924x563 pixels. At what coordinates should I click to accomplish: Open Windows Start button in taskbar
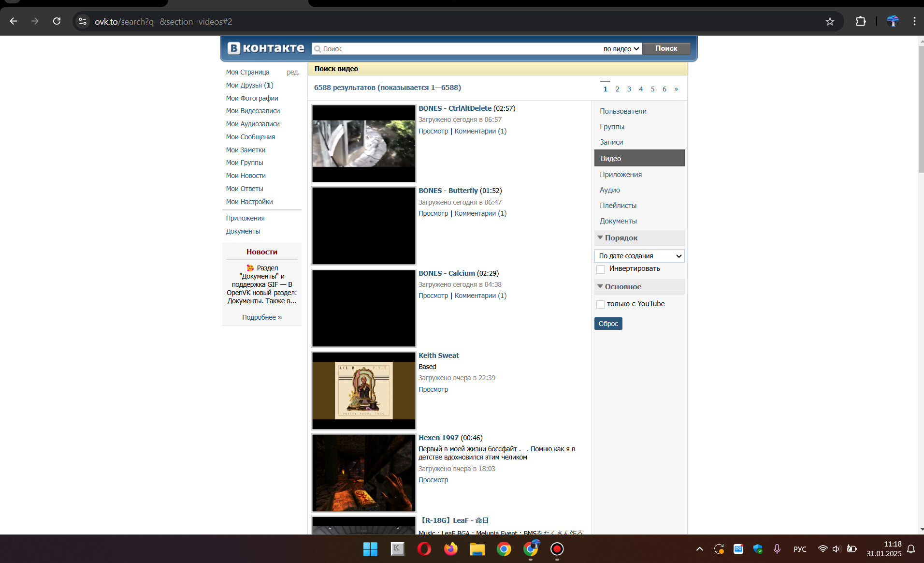pyautogui.click(x=370, y=549)
